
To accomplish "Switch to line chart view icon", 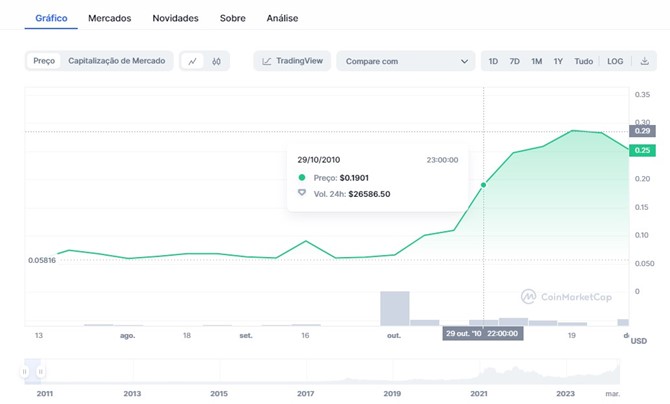I will coord(193,61).
